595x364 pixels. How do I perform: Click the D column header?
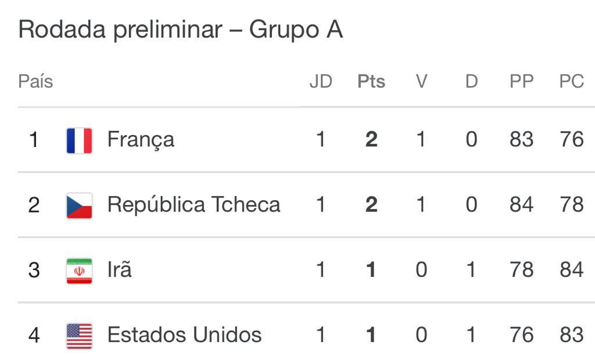tap(471, 81)
